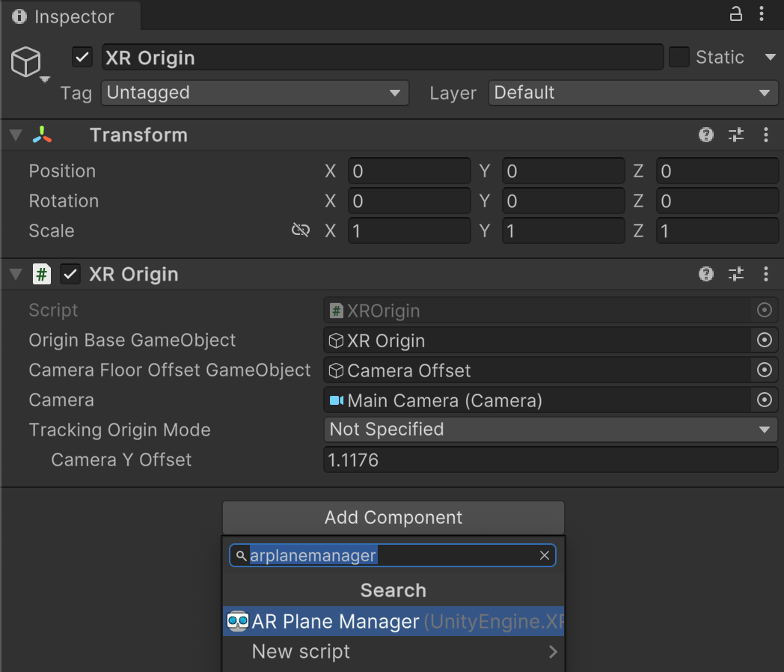The height and width of the screenshot is (672, 784).
Task: Open the Tag dropdown
Action: (254, 93)
